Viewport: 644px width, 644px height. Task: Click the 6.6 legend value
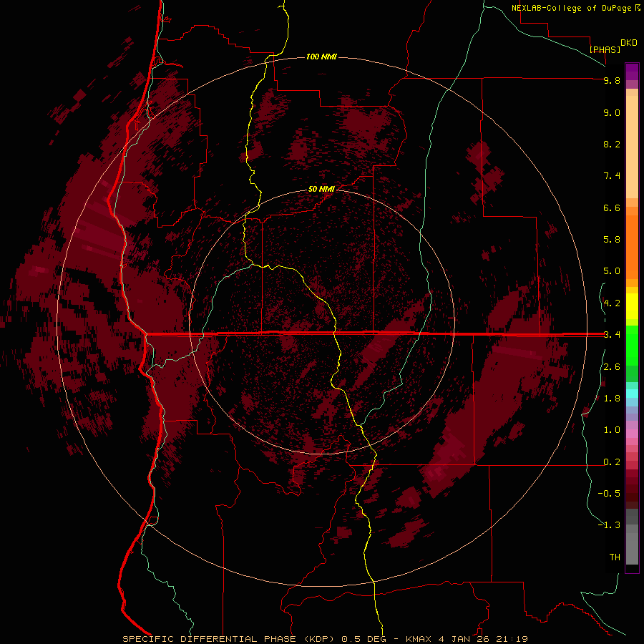coord(612,208)
